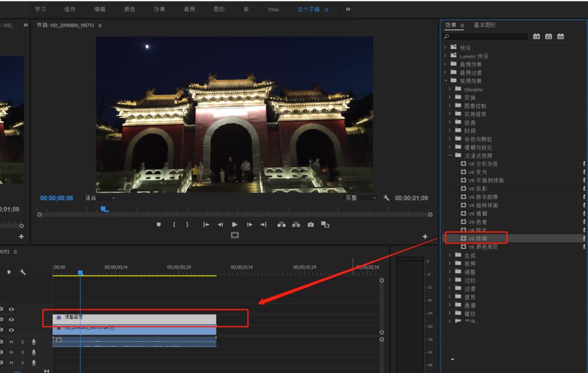This screenshot has width=588, height=373.
Task: Click the Mark In brace icon
Action: 174,224
